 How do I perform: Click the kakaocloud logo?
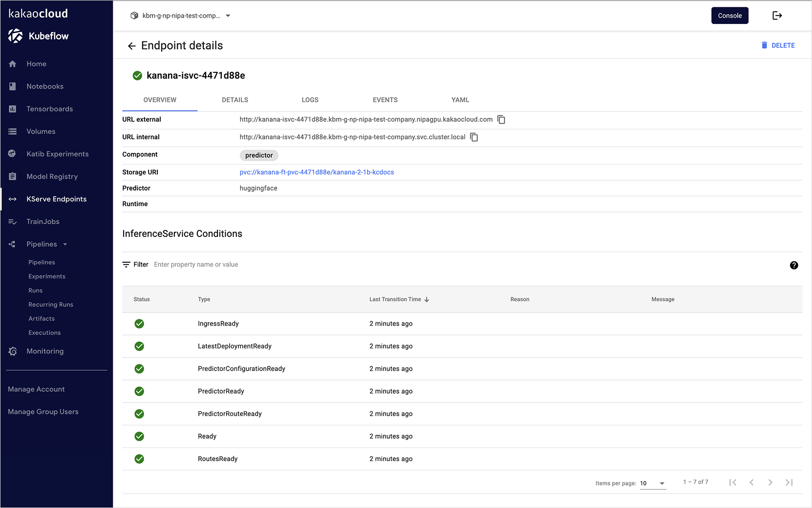coord(38,14)
